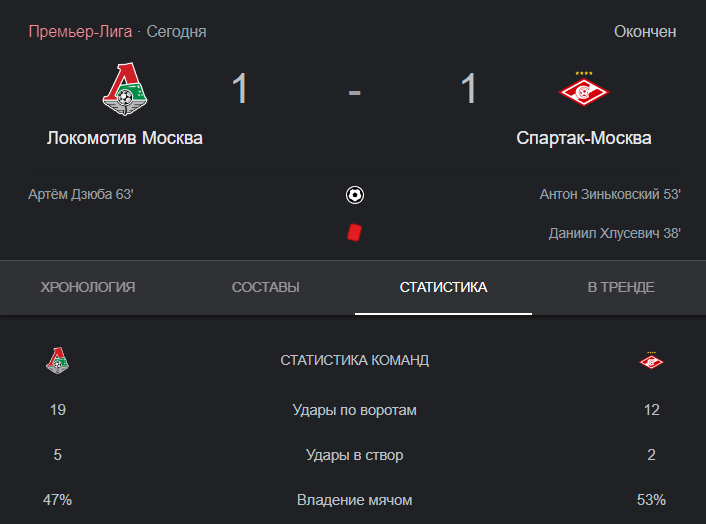The height and width of the screenshot is (524, 706).
Task: Click the large Lokomotiv Moscow club logo
Action: tap(125, 89)
